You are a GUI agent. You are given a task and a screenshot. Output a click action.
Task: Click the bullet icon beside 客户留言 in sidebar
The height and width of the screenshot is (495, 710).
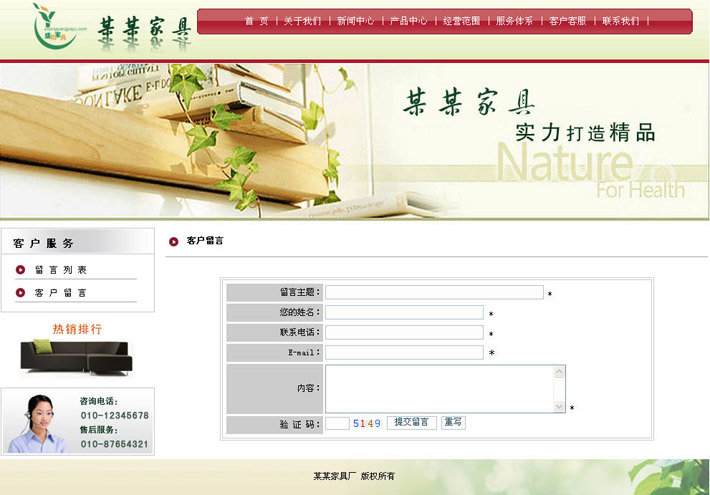point(20,293)
